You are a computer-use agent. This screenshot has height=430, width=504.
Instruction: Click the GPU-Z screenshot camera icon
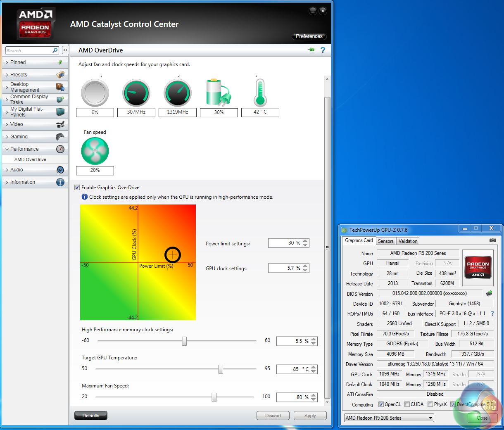point(492,240)
